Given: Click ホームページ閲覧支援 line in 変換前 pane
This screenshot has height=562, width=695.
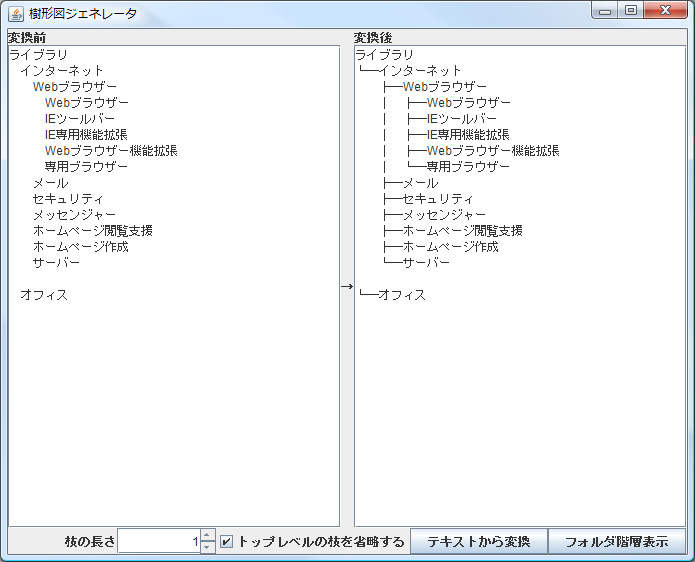Looking at the screenshot, I should [x=93, y=231].
